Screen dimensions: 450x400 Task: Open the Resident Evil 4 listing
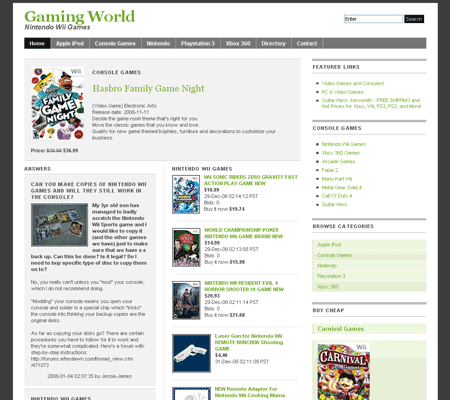244,286
